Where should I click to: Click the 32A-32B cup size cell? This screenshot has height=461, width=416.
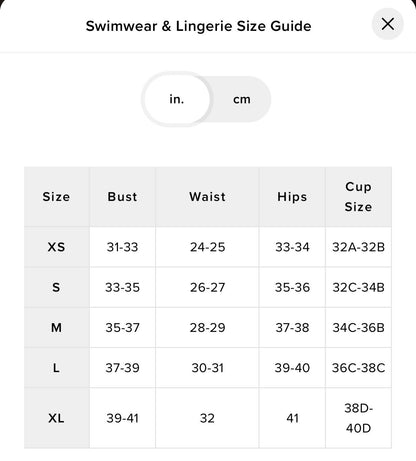point(358,247)
